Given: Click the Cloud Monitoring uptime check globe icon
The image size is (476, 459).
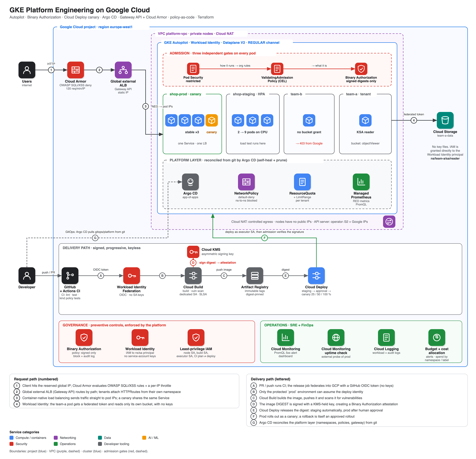Looking at the screenshot, I should point(336,337).
